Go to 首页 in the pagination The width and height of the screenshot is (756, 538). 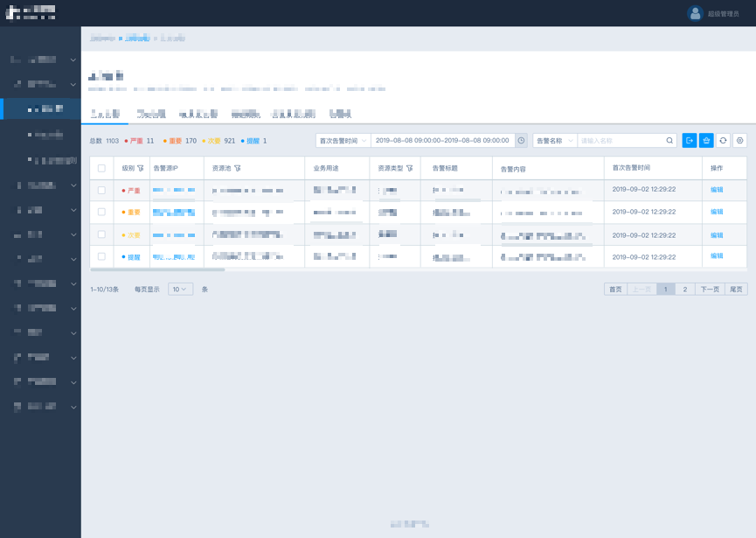point(615,289)
